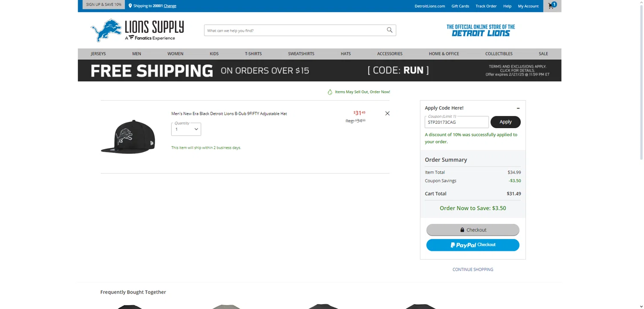Open the HATS menu

click(x=346, y=54)
